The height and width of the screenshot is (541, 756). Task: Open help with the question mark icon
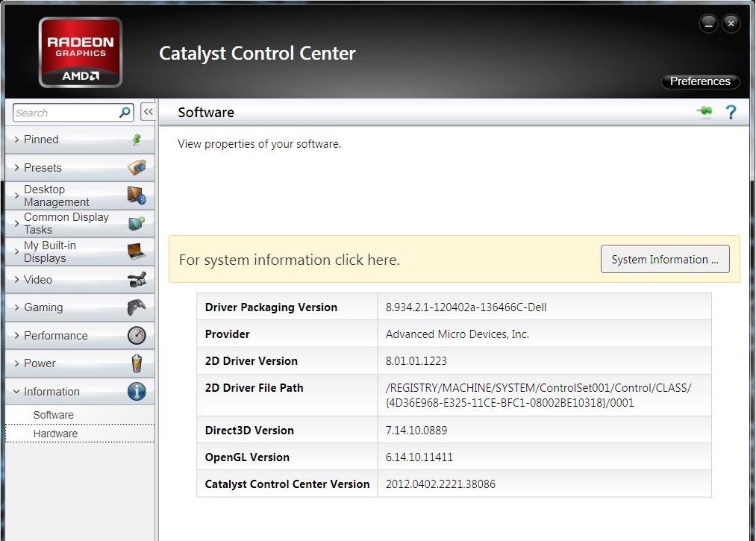point(731,112)
